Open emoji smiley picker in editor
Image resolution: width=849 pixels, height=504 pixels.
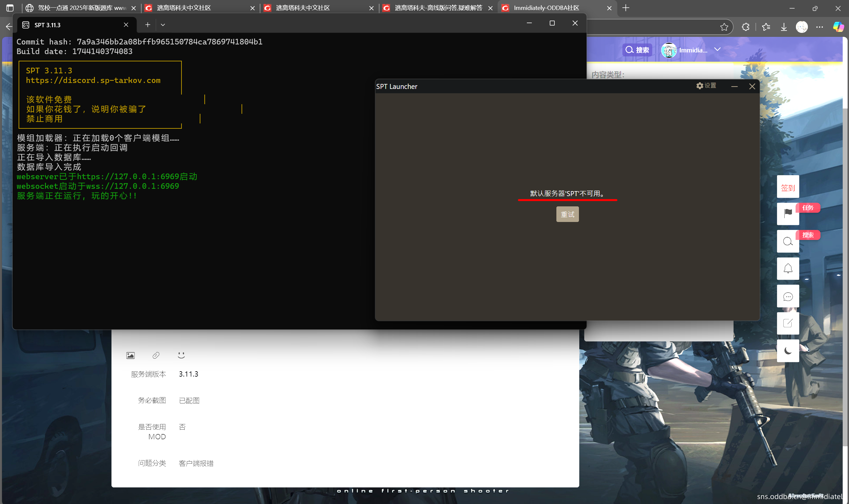coord(181,355)
